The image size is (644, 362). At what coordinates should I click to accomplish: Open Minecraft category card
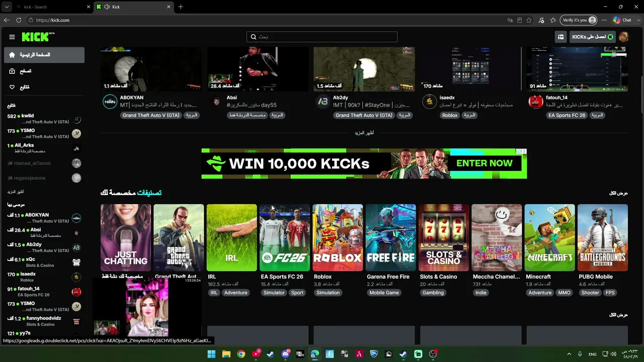(x=550, y=238)
